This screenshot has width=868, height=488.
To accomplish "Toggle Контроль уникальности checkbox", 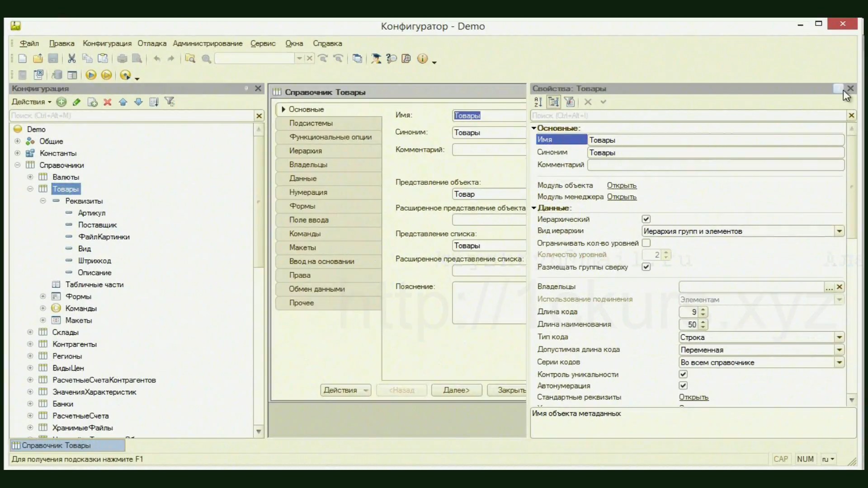I will point(683,375).
